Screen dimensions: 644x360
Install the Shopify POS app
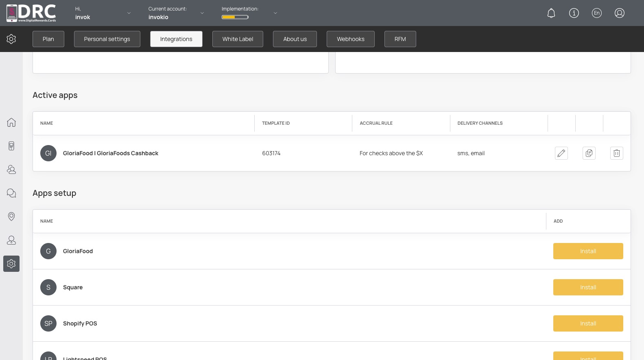pos(588,323)
